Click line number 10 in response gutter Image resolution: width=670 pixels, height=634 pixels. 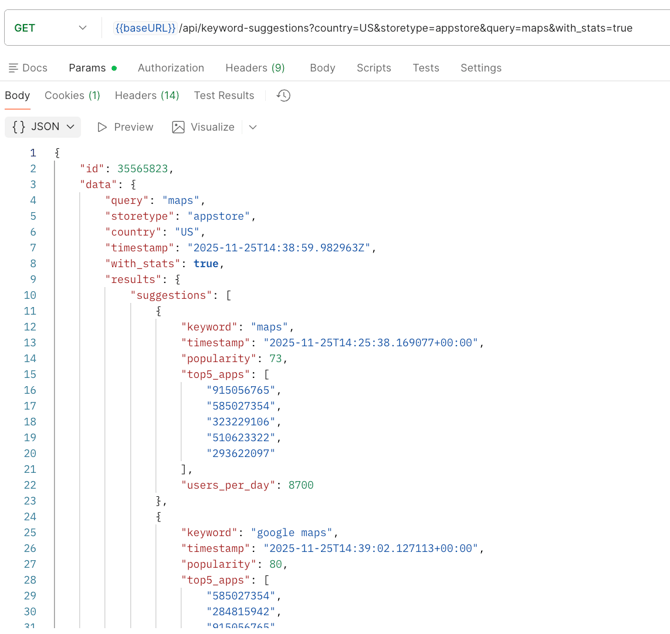tap(30, 295)
